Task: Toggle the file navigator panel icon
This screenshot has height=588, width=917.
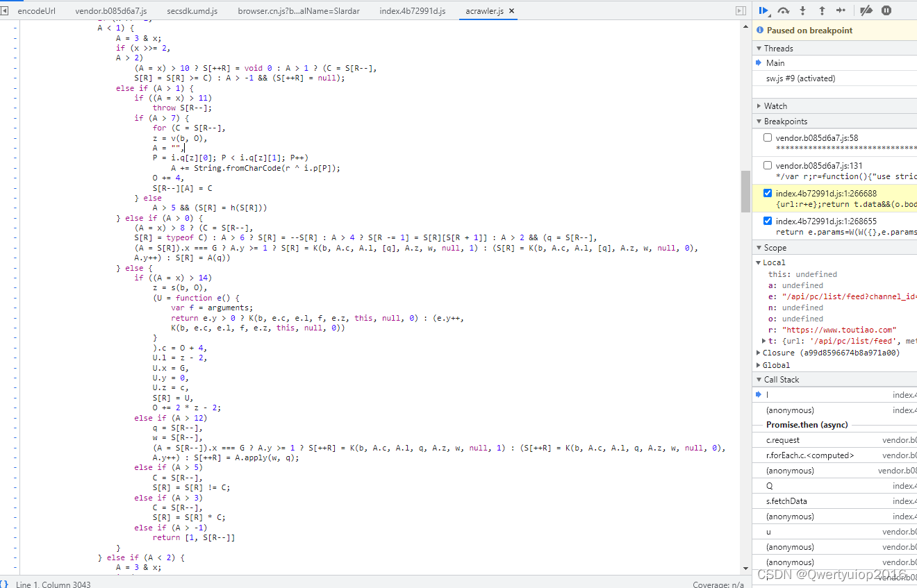Action: pos(4,11)
